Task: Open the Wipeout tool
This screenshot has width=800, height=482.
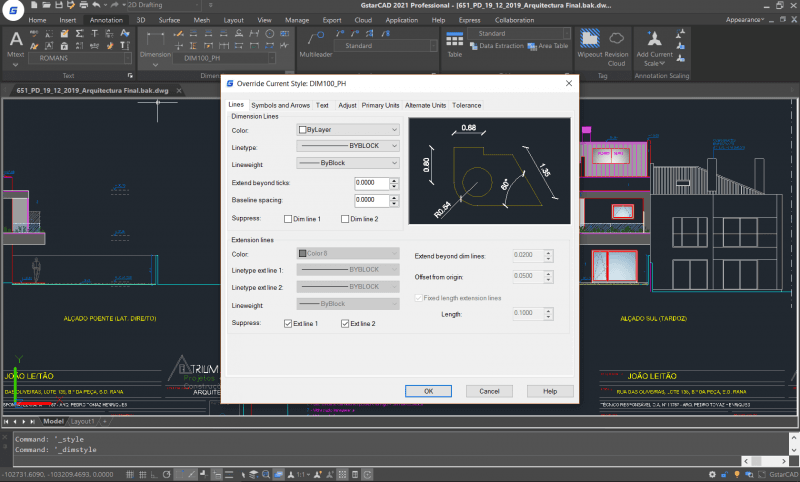Action: coord(591,40)
